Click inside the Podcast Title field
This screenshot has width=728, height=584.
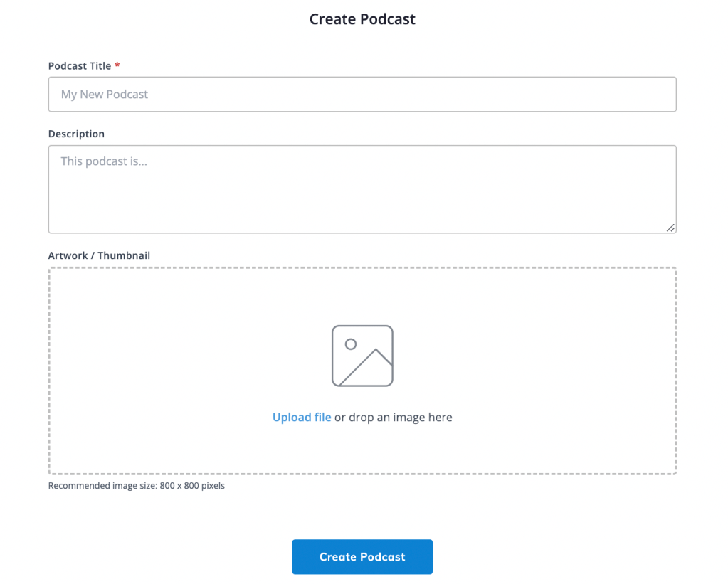coord(362,94)
